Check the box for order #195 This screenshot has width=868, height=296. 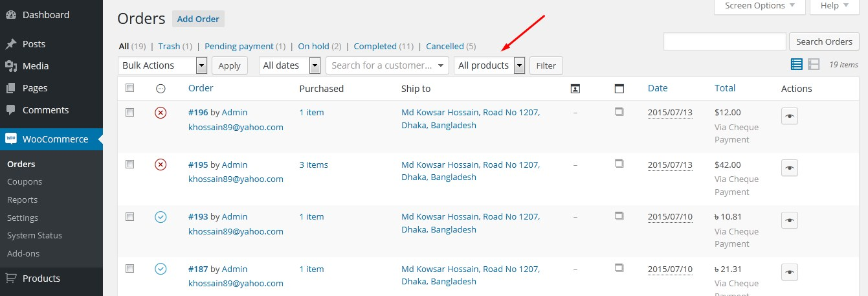pyautogui.click(x=129, y=165)
